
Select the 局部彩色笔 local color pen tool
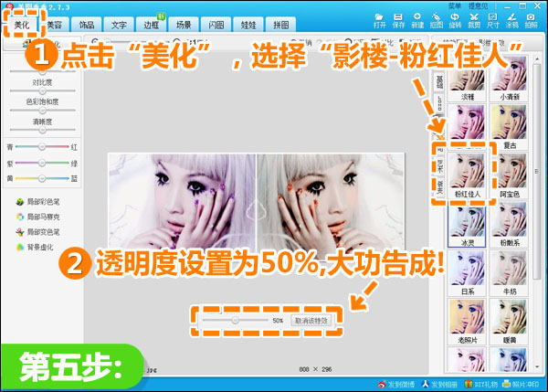(x=38, y=202)
